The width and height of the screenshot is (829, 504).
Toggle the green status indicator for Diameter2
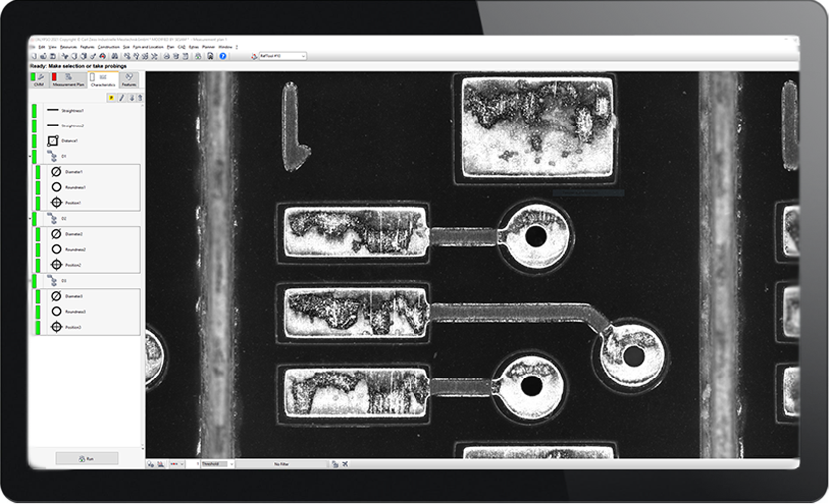38,234
